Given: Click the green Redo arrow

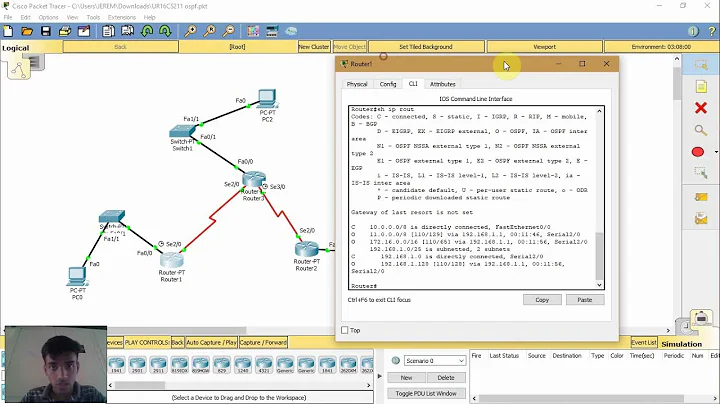Looking at the screenshot, I should tap(165, 31).
